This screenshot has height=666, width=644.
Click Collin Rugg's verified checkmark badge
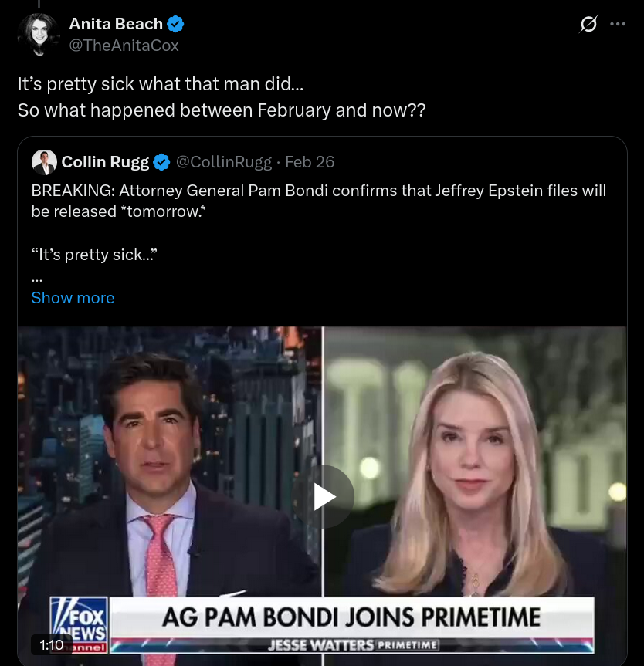161,162
